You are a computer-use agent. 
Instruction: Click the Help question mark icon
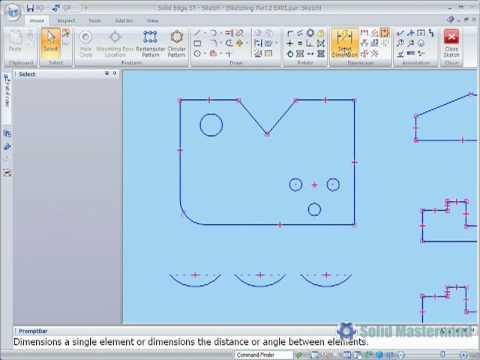[451, 20]
